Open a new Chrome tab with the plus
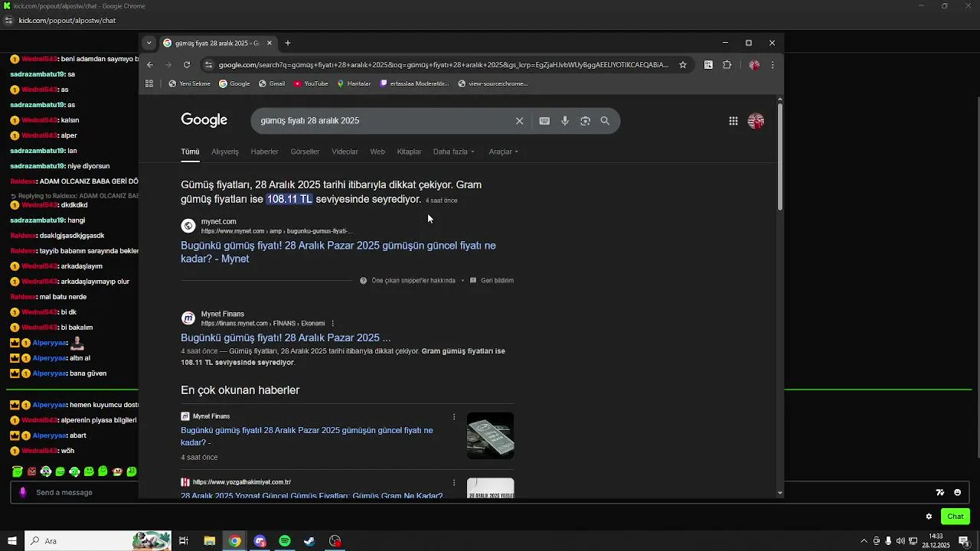 point(288,43)
